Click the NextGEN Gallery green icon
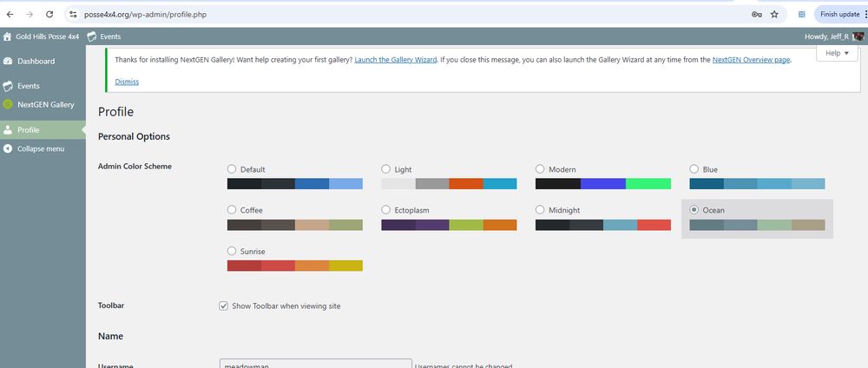 pos(8,104)
